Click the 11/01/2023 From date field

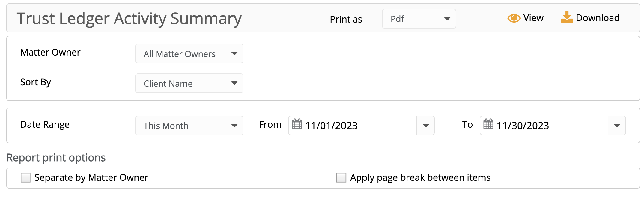click(353, 126)
